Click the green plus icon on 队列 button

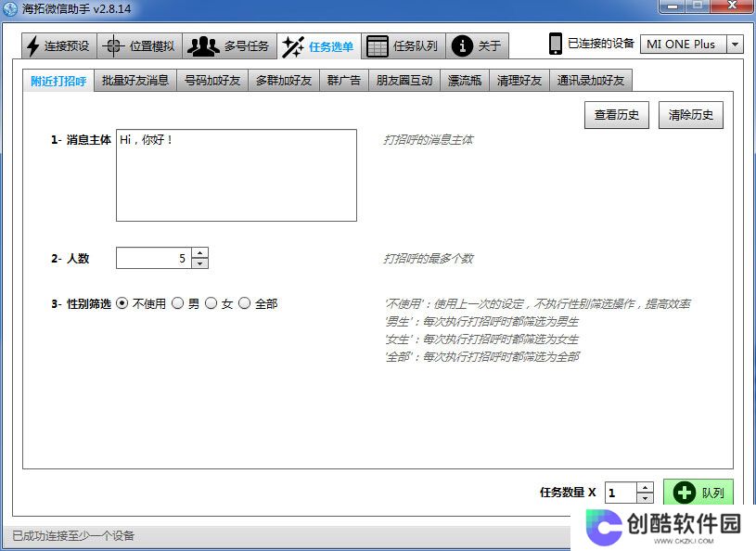(x=685, y=493)
